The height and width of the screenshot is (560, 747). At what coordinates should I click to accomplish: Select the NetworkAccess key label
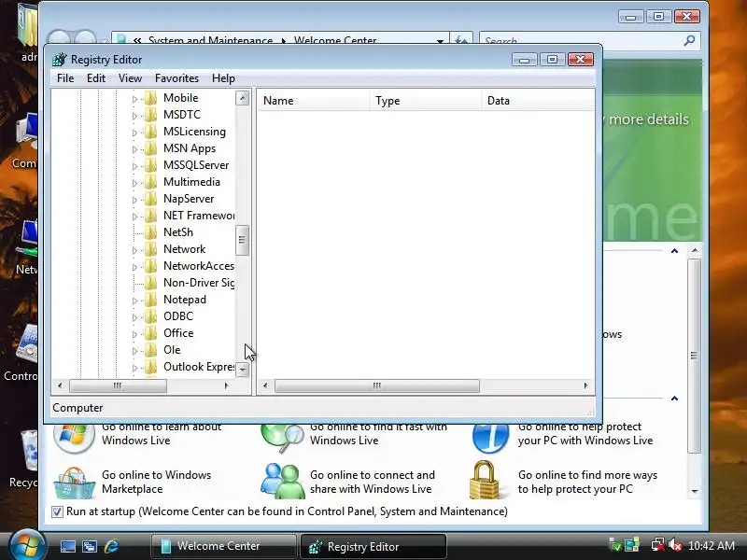pos(199,266)
